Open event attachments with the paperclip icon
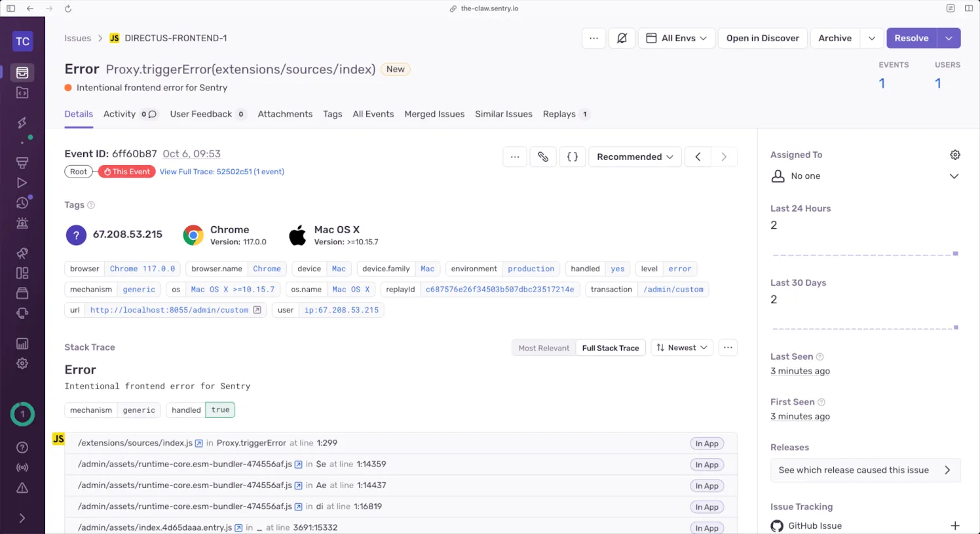The image size is (980, 534). tap(543, 157)
